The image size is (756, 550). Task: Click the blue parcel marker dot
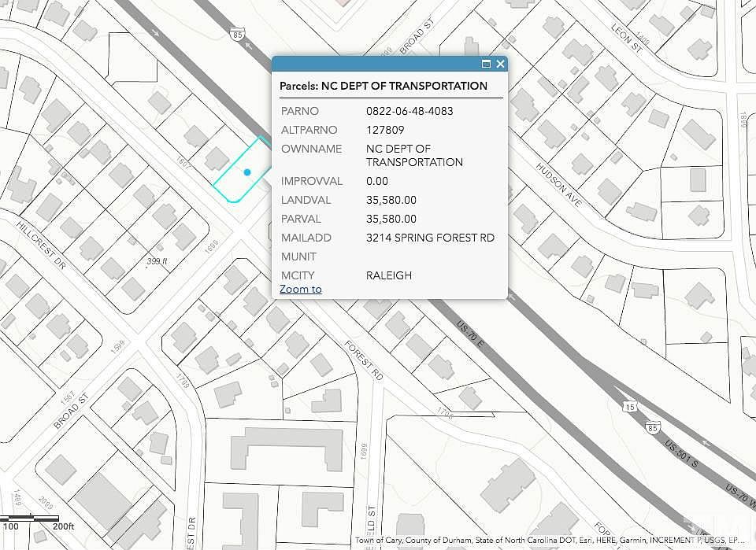point(247,172)
